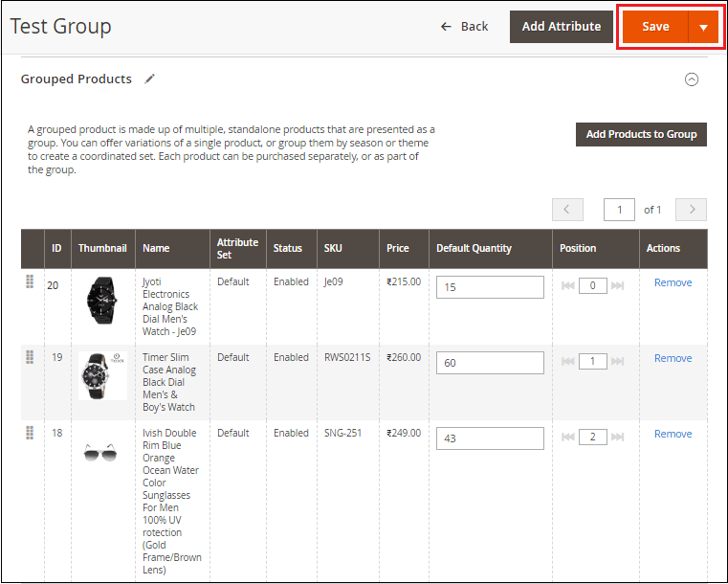Open the Jyoti Electronics watch thumbnail
Screen dimensions: 728x584
tap(101, 300)
